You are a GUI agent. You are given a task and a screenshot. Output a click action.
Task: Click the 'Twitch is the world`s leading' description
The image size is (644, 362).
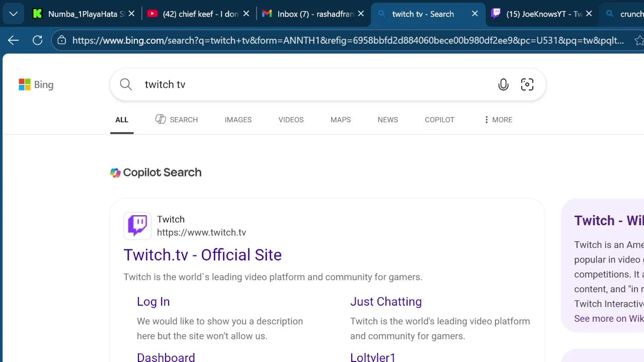(273, 277)
